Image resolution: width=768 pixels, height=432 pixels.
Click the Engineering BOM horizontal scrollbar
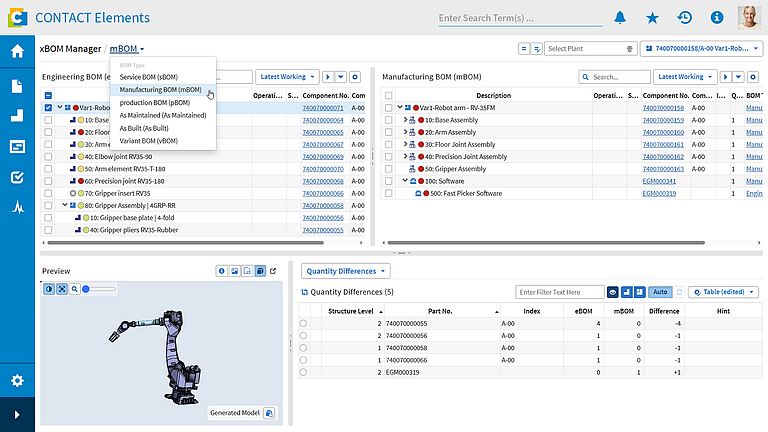pyautogui.click(x=185, y=242)
